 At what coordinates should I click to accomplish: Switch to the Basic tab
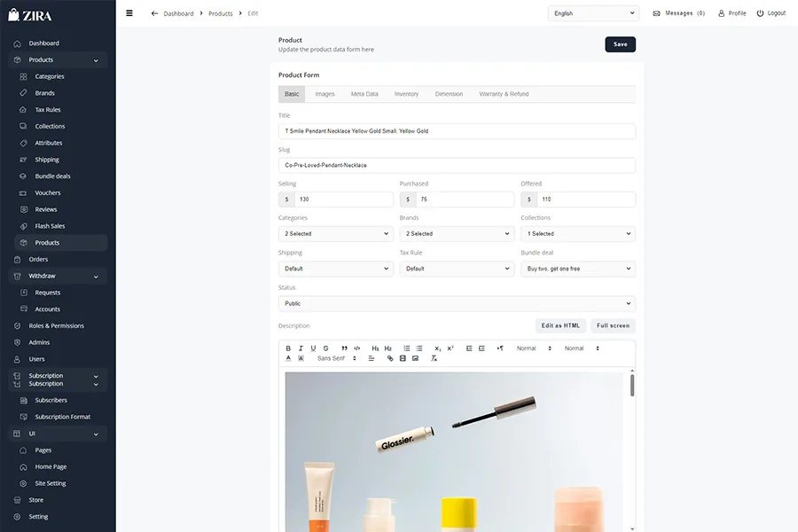tap(292, 94)
